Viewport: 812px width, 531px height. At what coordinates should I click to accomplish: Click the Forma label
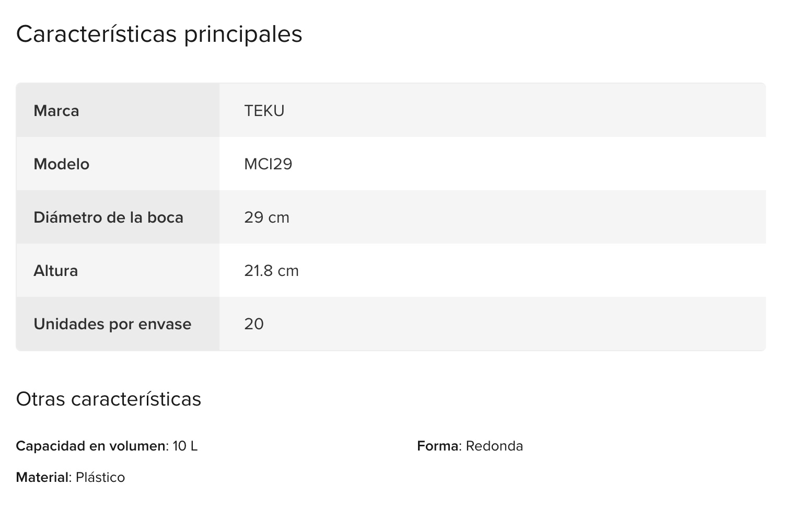click(437, 446)
